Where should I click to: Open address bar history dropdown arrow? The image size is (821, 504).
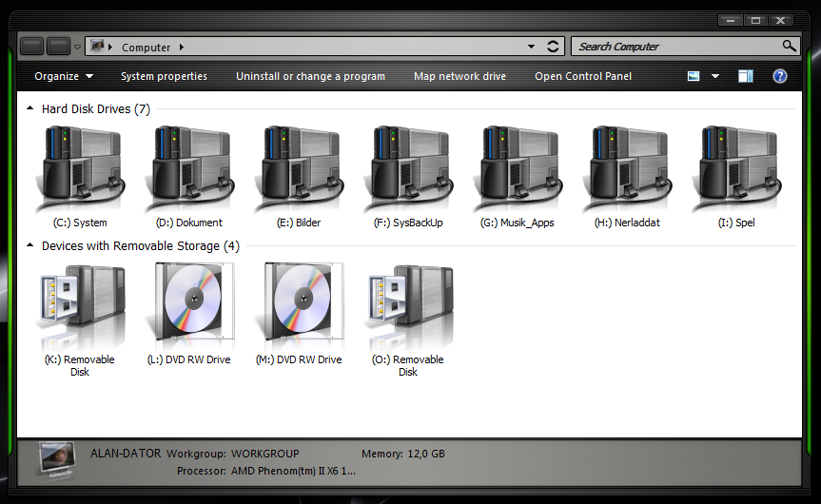[531, 47]
